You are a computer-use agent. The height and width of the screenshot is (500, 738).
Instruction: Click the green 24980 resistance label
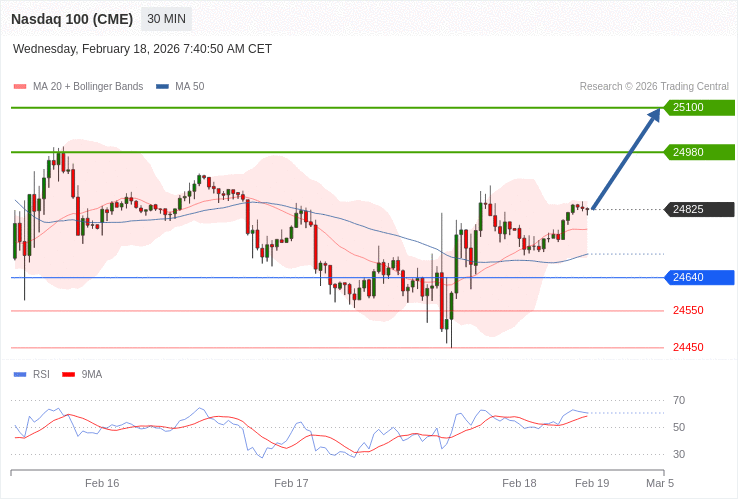point(699,152)
